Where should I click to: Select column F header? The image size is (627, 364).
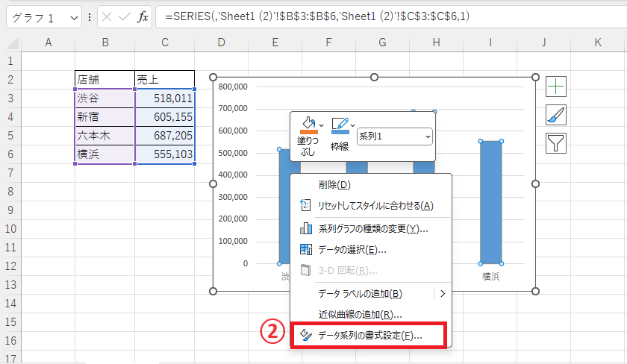(x=328, y=43)
